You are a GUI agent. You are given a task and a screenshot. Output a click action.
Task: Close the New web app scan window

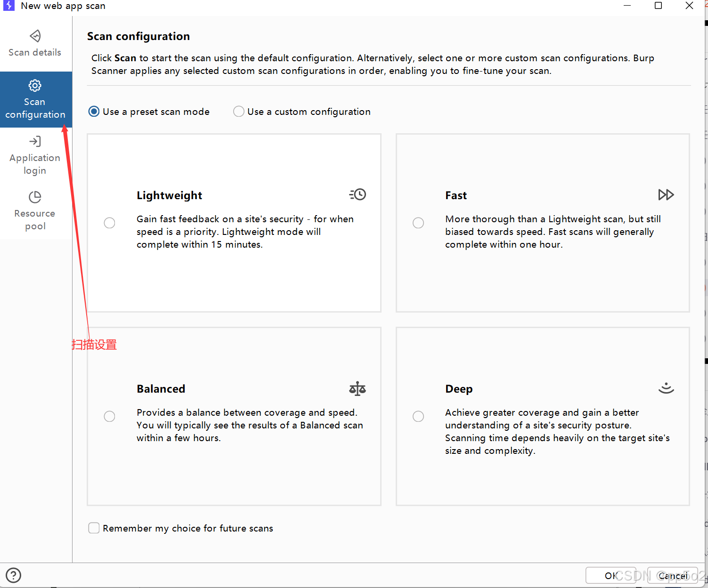(x=689, y=6)
